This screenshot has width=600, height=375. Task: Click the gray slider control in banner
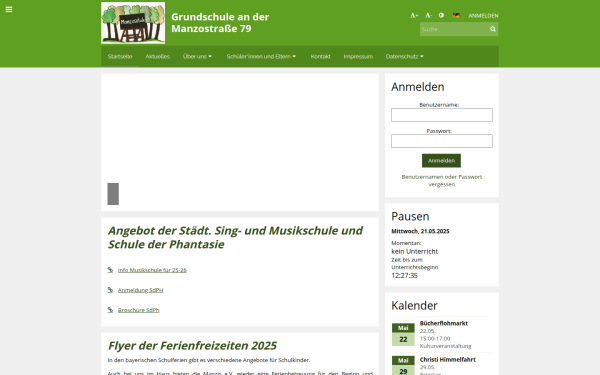(113, 194)
